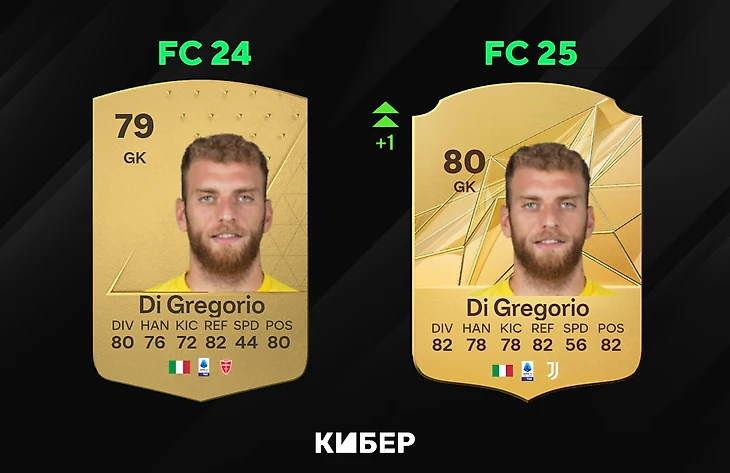730x473 pixels.
Task: Click the КИБЕР logo at the bottom
Action: (x=365, y=442)
